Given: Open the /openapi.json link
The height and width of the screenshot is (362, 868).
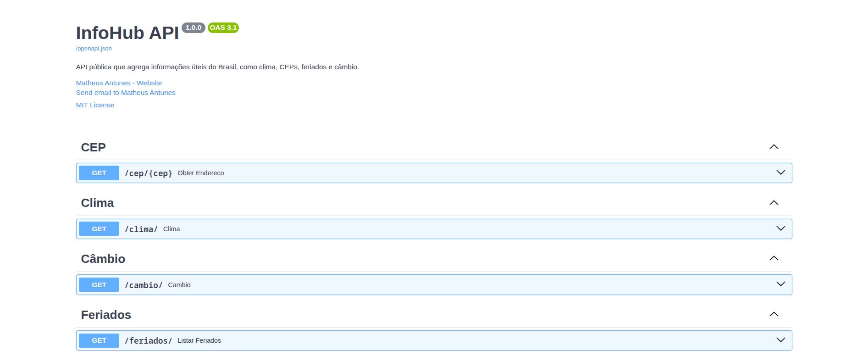Looking at the screenshot, I should click(94, 49).
